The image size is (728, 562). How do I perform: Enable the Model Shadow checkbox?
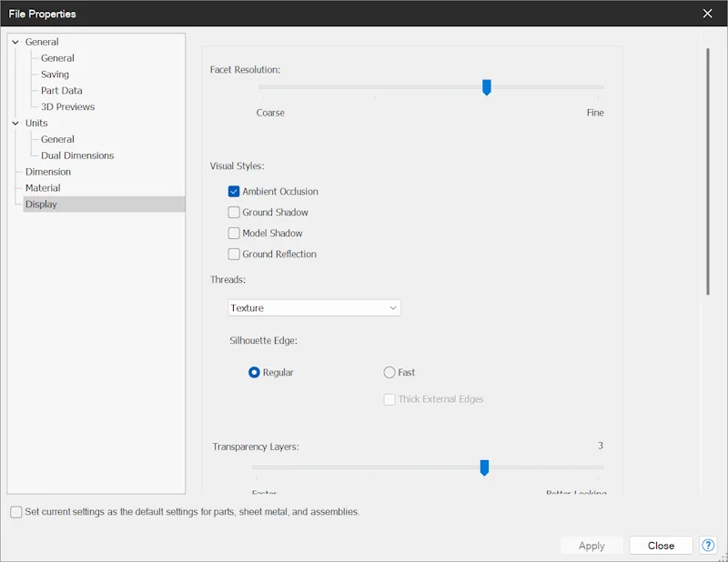234,233
